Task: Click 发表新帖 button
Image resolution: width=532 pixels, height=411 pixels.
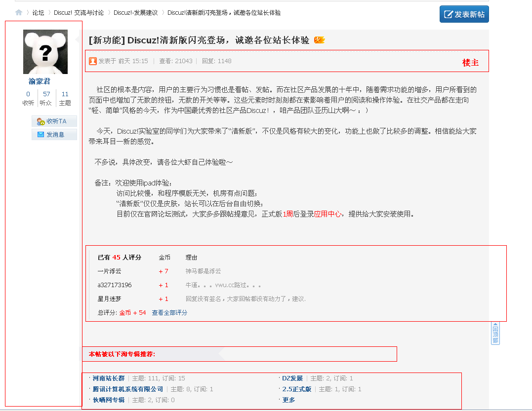Action: pos(464,14)
